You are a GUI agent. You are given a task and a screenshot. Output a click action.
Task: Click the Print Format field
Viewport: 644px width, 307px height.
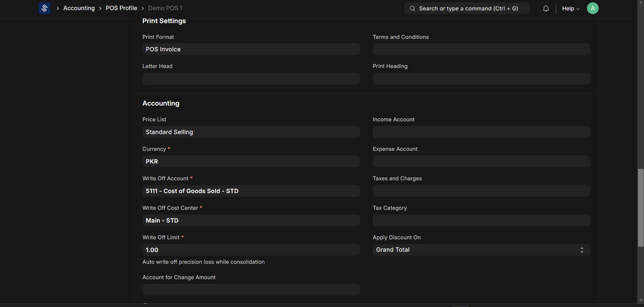(x=251, y=49)
